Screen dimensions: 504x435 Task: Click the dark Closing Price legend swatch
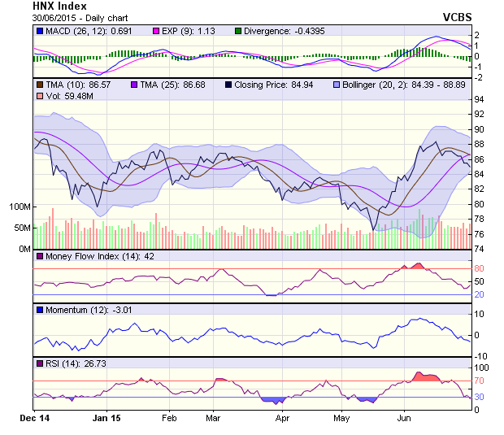pos(228,84)
